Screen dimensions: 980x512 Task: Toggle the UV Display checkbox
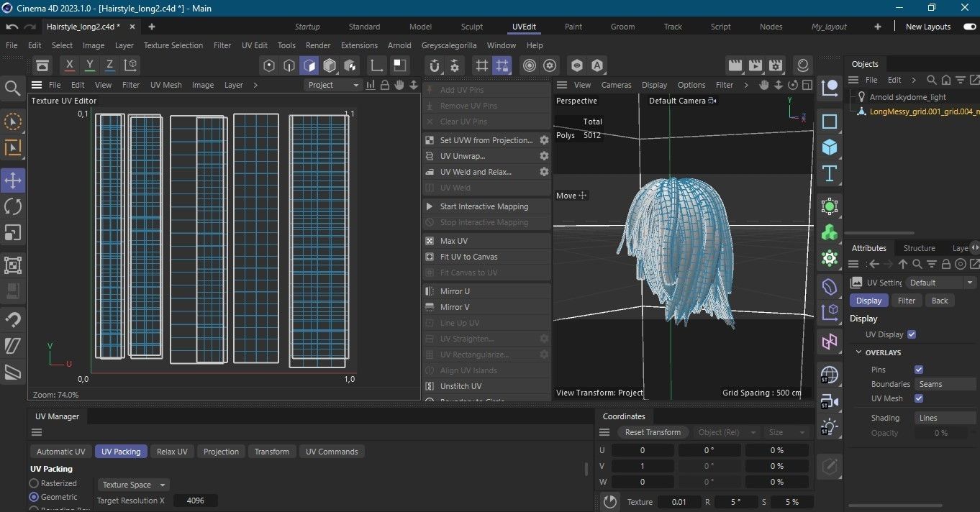912,334
